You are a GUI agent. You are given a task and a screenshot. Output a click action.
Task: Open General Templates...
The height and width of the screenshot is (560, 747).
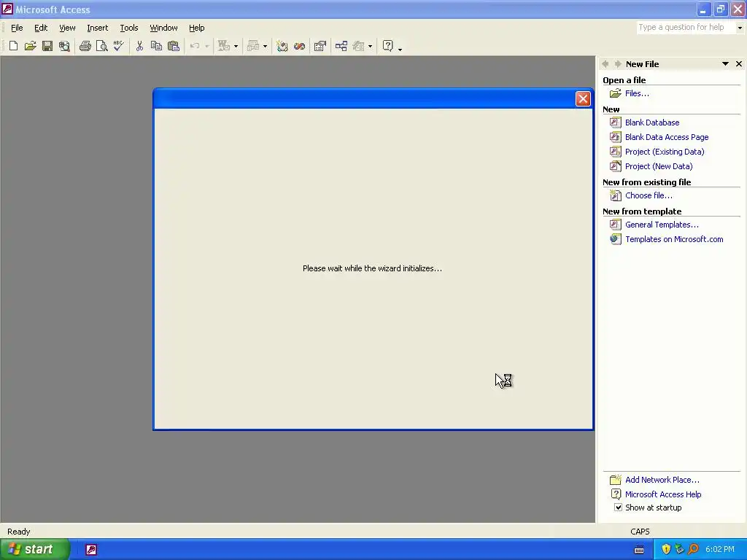point(662,225)
